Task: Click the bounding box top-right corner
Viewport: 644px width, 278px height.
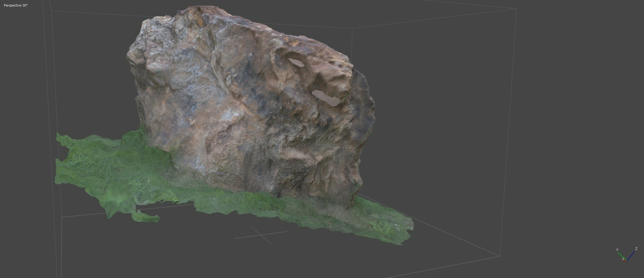Action: (516, 9)
